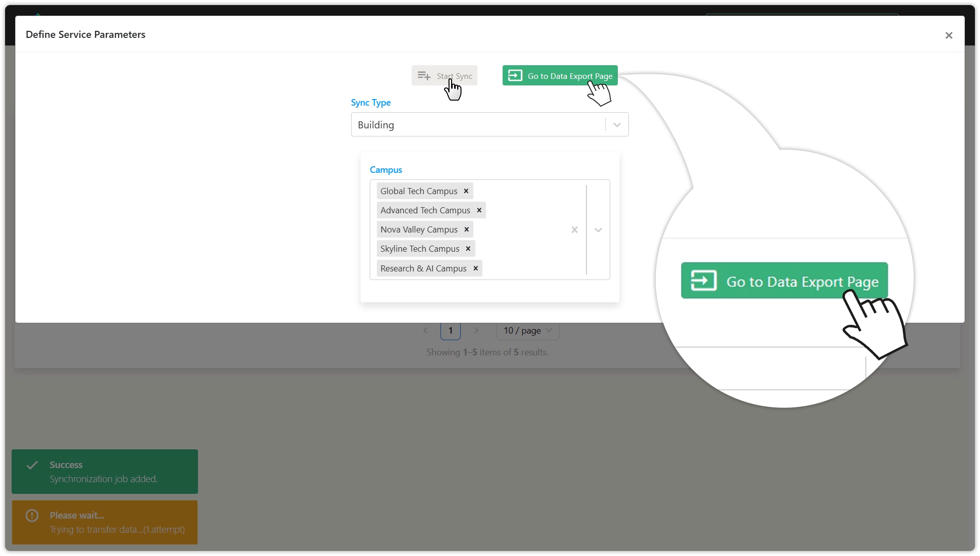This screenshot has width=980, height=556.
Task: Click export arrow icon in magnified button
Action: [703, 281]
